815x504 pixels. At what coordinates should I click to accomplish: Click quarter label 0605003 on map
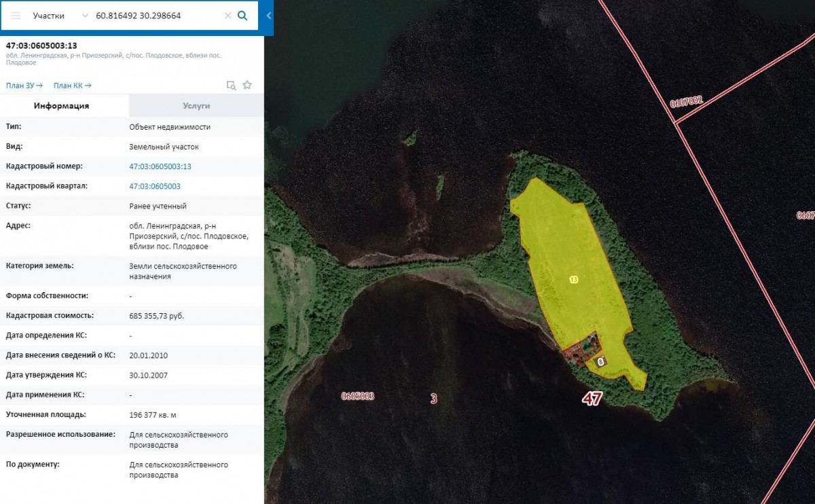click(x=357, y=396)
